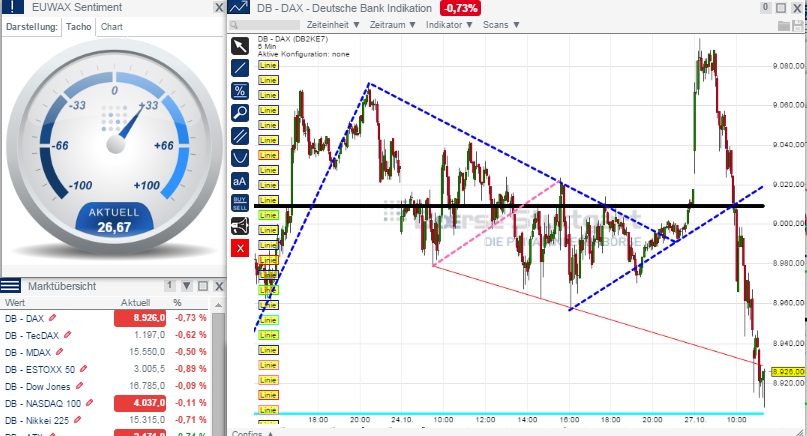Click the search magnifier in chart toolbar
The image size is (807, 436).
point(234,25)
